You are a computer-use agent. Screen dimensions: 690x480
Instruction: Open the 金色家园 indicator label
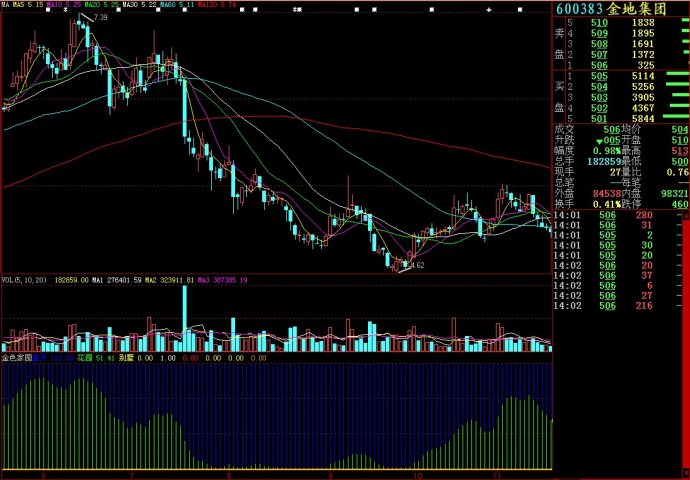(17, 355)
